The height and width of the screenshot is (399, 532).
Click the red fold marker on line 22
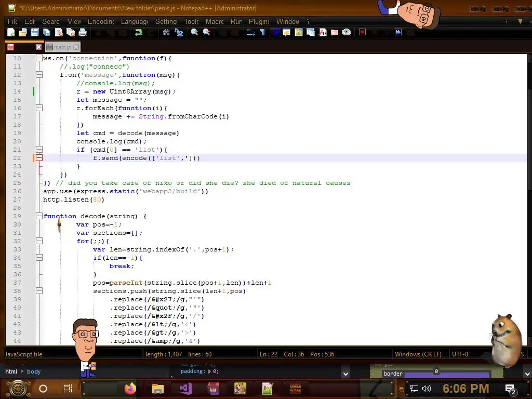pyautogui.click(x=39, y=158)
